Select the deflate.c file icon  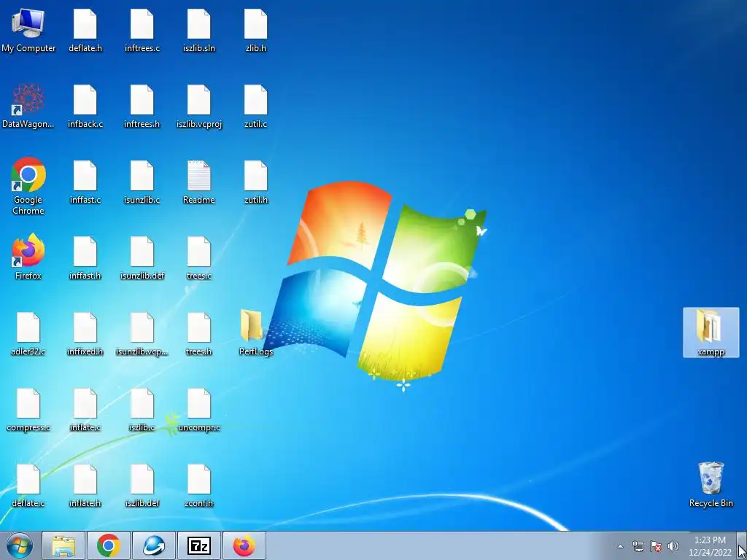28,485
